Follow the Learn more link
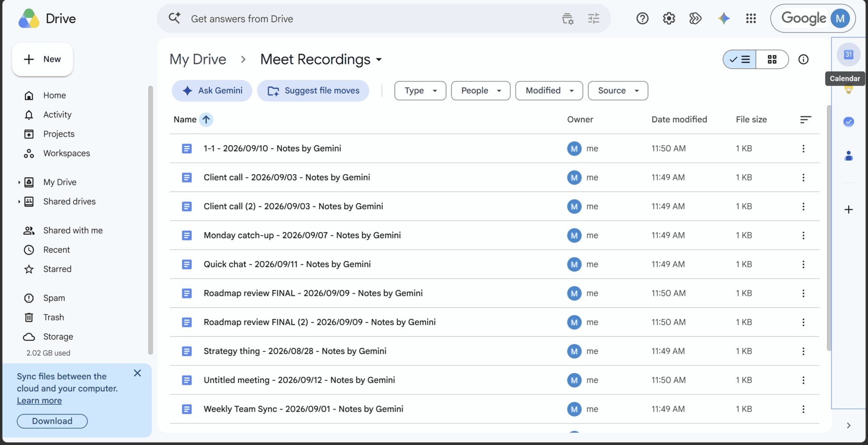The width and height of the screenshot is (868, 445). 39,401
